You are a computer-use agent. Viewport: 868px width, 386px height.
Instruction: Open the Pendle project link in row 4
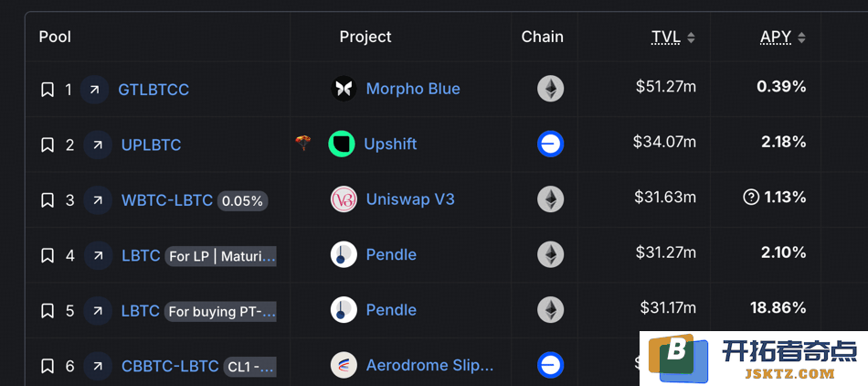point(391,255)
